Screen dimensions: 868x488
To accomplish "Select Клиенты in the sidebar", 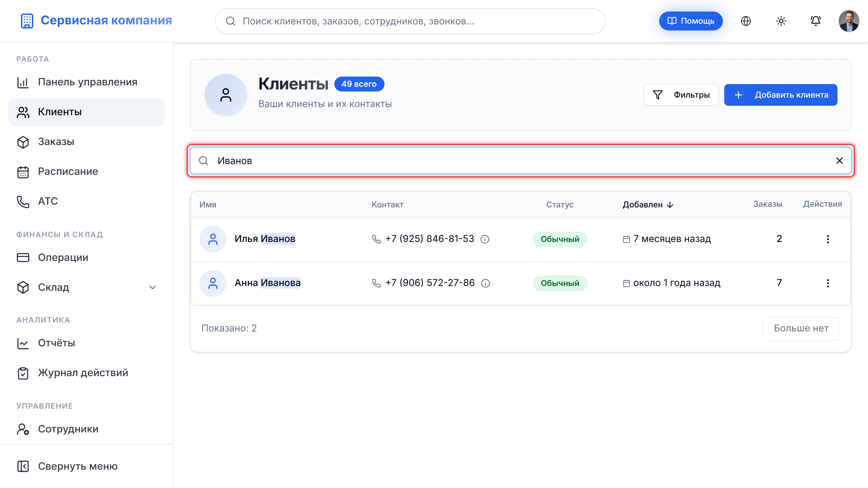I will click(86, 112).
